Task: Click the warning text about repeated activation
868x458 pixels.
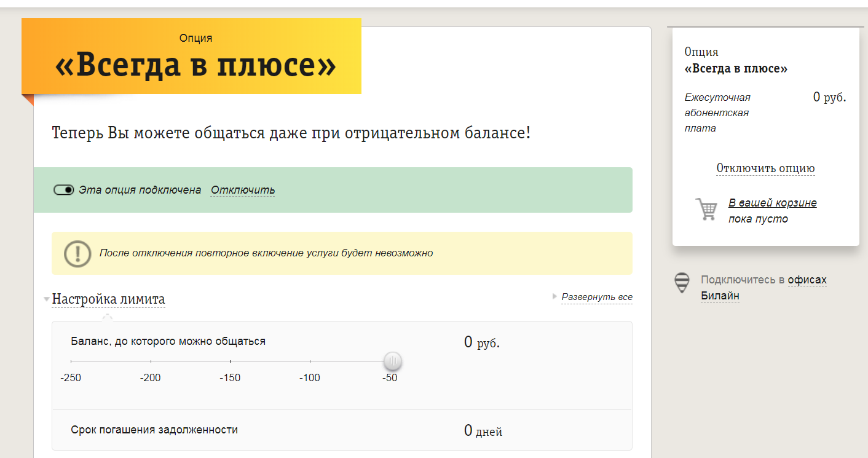Action: point(266,253)
